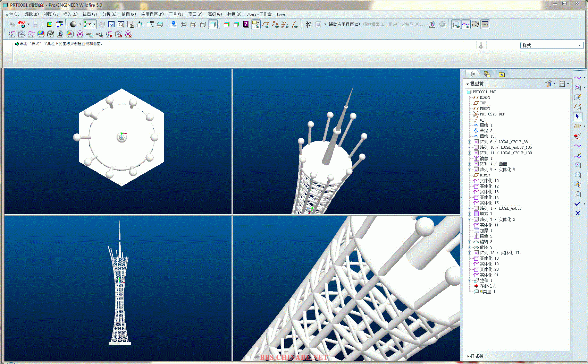Click the model tree settings tools icon

point(548,84)
